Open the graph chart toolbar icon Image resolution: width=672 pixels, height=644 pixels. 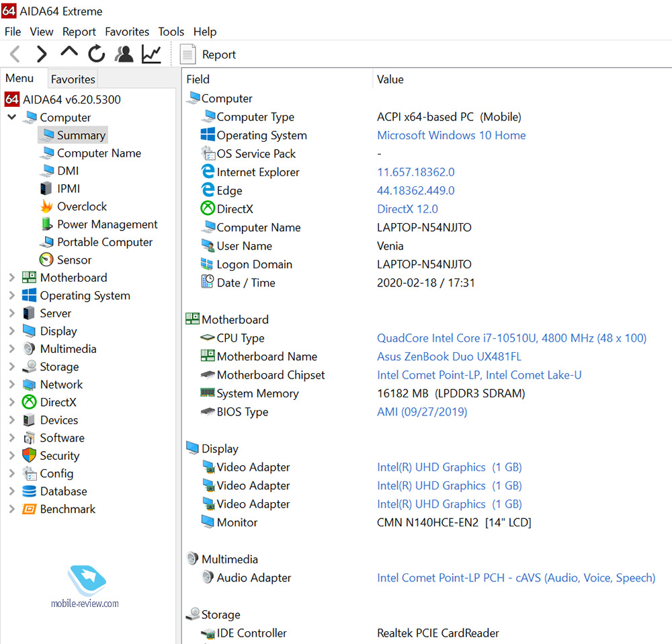151,54
